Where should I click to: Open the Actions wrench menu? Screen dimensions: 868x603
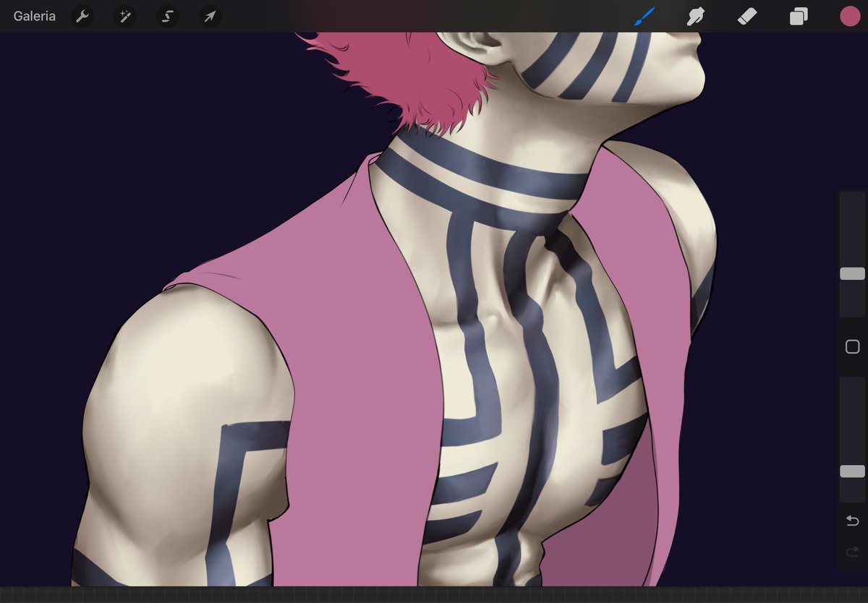pos(83,16)
